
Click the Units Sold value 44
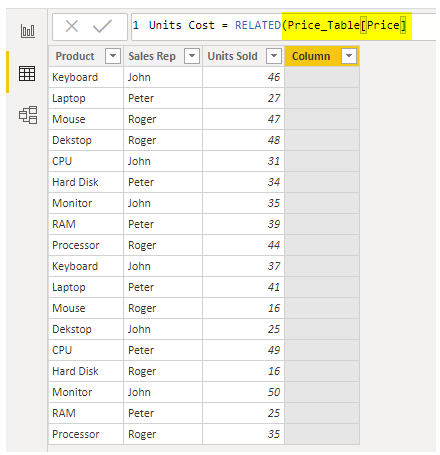(274, 245)
